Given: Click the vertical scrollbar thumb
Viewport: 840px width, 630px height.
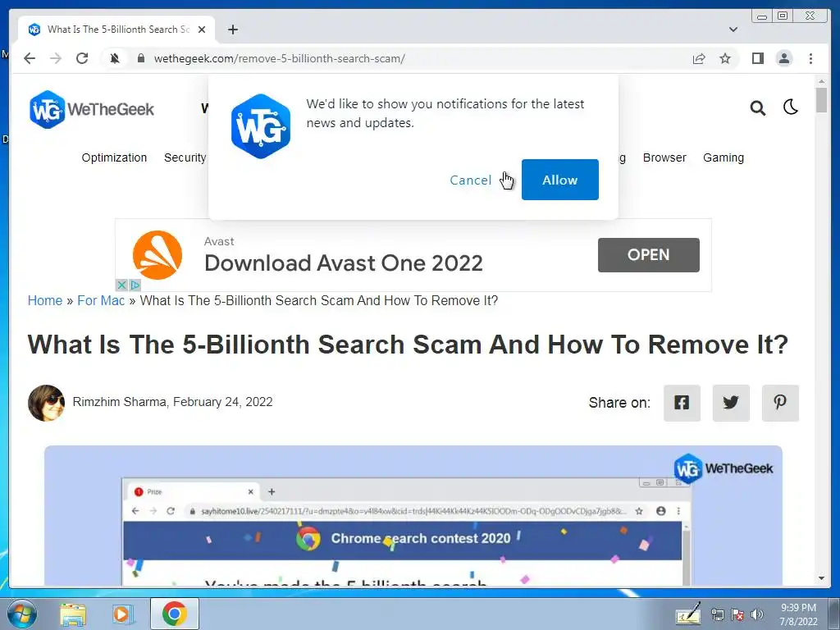Looking at the screenshot, I should (821, 100).
